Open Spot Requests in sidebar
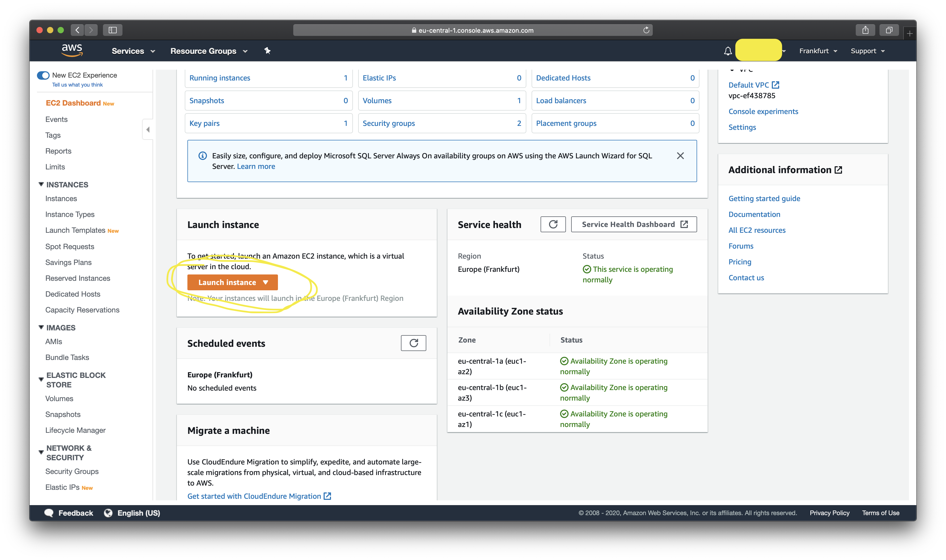This screenshot has width=946, height=560. (x=69, y=246)
